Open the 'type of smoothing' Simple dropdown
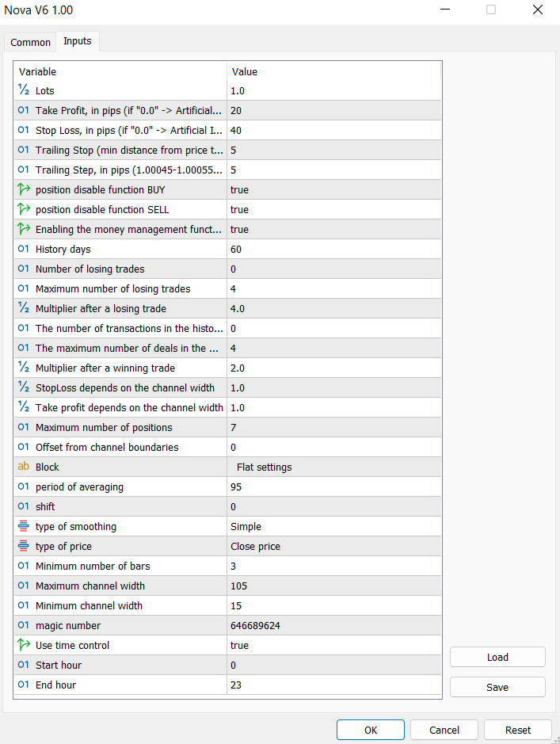Viewport: 560px width, 744px height. pyautogui.click(x=333, y=527)
